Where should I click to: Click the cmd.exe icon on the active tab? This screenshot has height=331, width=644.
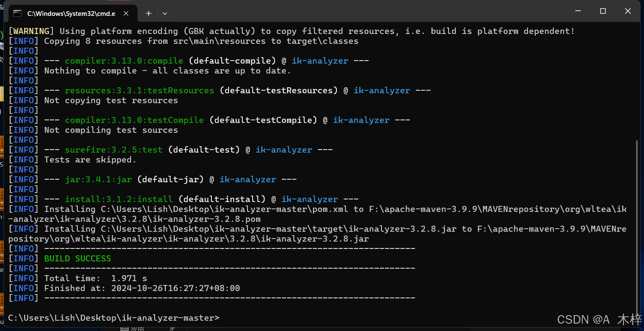click(x=18, y=13)
